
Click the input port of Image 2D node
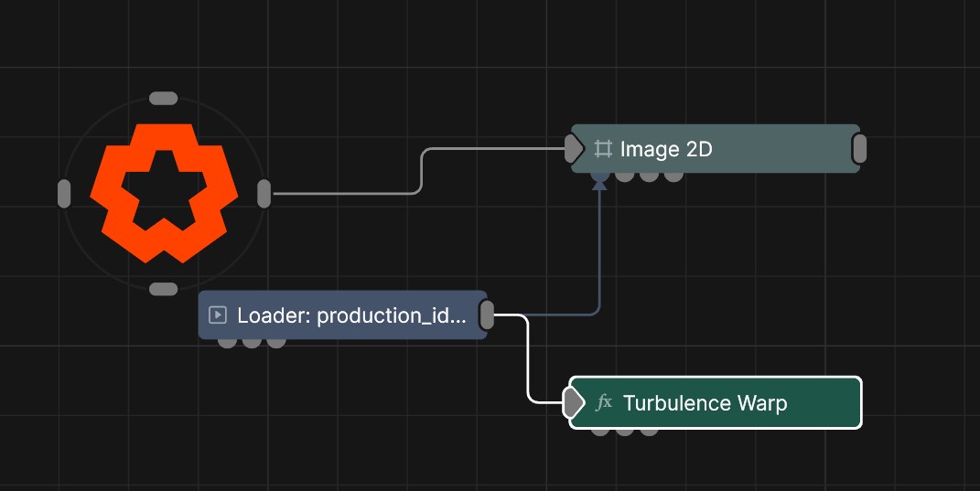tap(574, 148)
